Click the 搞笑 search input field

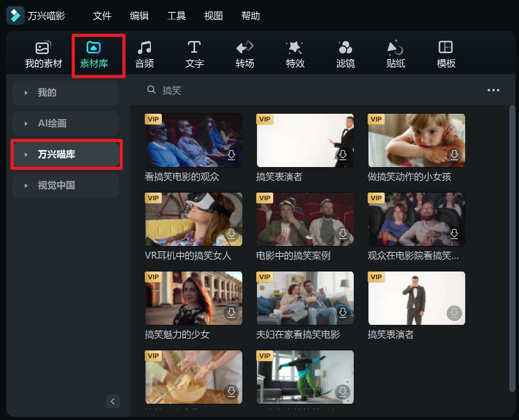(x=172, y=90)
